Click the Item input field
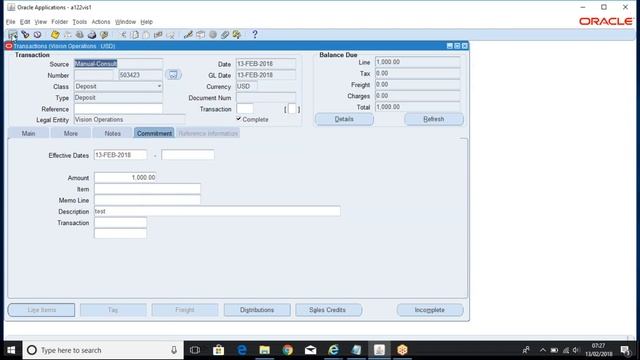 [147, 189]
